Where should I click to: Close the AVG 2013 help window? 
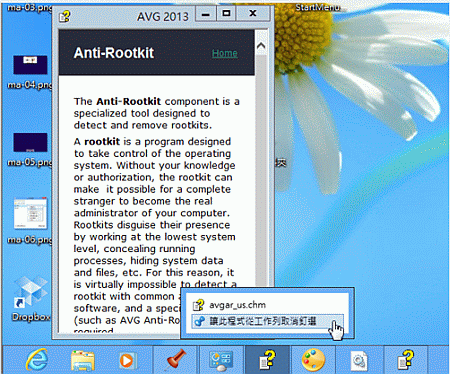(x=253, y=14)
